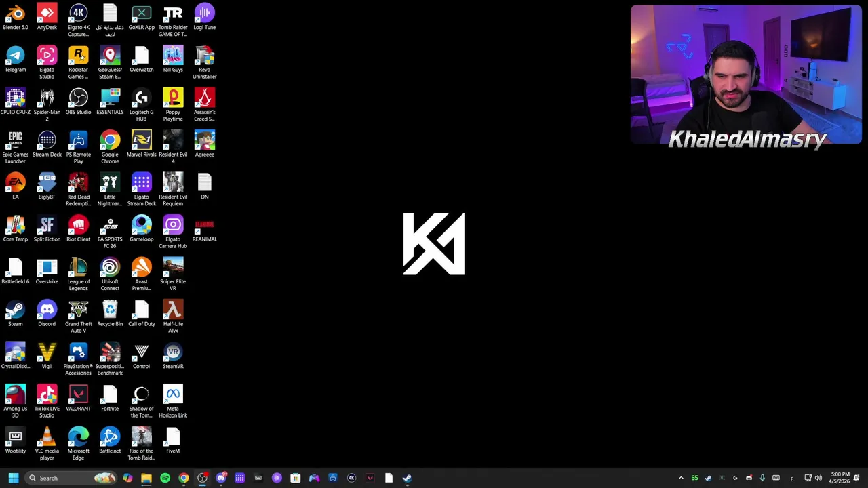Select the Half-Life Alyx desktop icon
Image resolution: width=868 pixels, height=488 pixels.
point(173,317)
